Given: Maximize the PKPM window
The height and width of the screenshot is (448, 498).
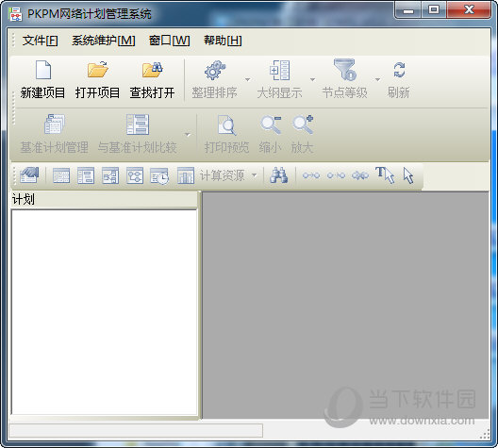Looking at the screenshot, I should click(434, 10).
